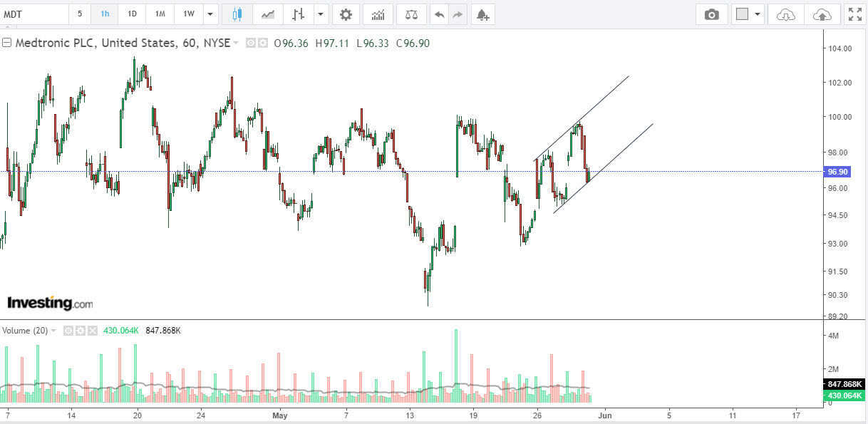Click the 430.064K green volume axis label
The image size is (868, 424).
[x=844, y=395]
